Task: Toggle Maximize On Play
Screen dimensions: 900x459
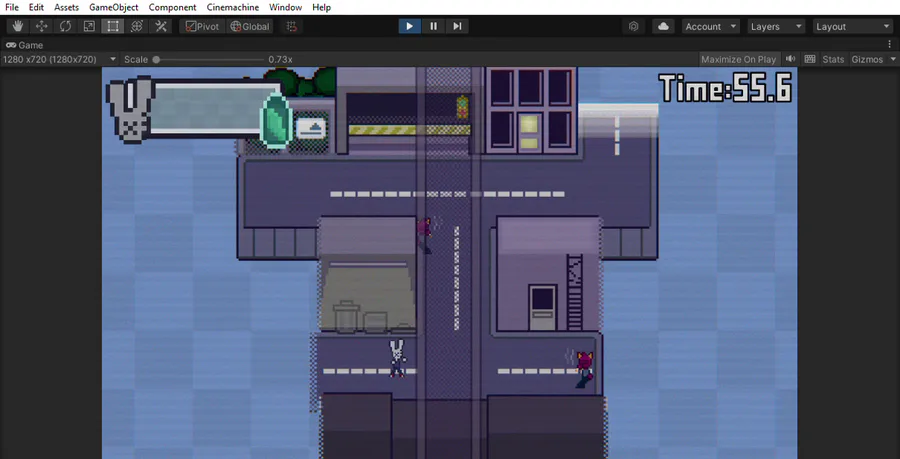Action: pos(738,59)
